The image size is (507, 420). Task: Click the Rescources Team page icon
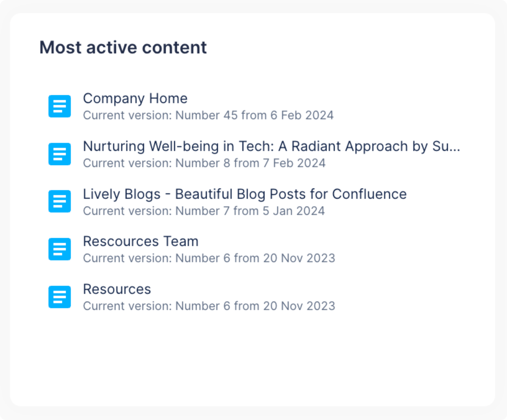(x=59, y=249)
